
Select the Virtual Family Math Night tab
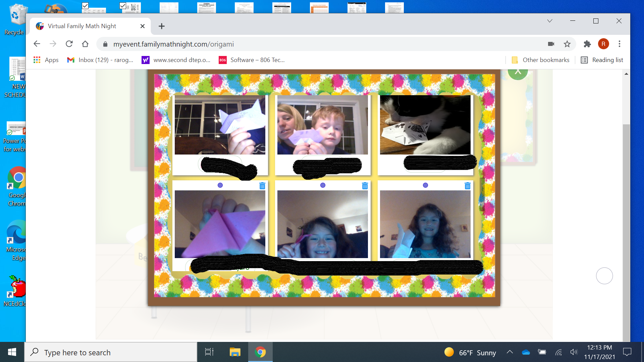[82, 26]
